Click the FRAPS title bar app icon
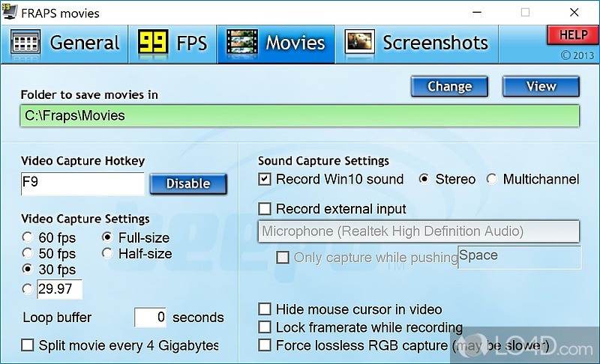Viewport: 600px width, 364px height. click(9, 11)
